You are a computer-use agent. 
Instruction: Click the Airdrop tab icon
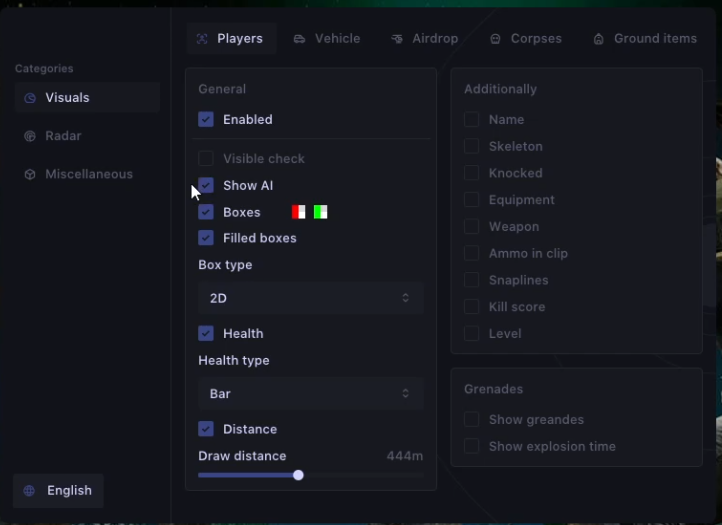(x=397, y=39)
